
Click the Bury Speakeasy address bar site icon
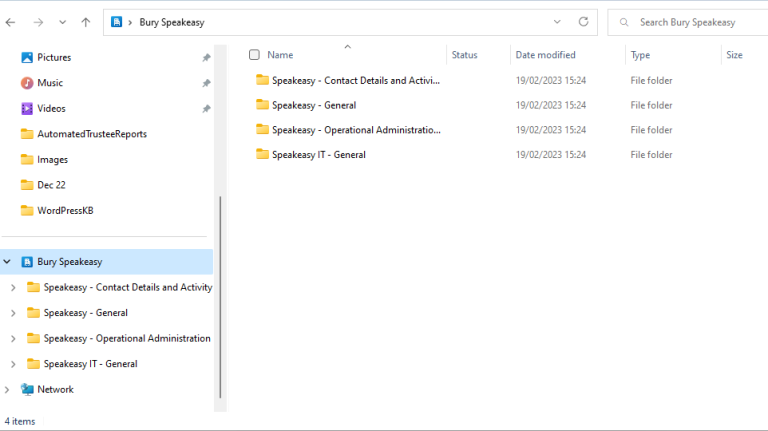point(117,22)
